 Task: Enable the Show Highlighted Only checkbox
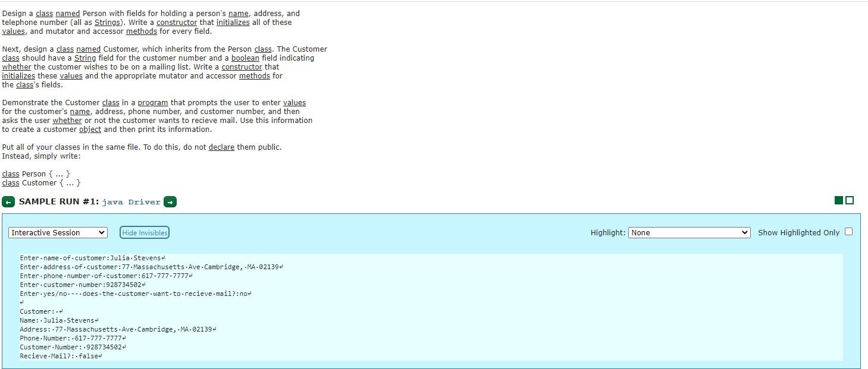click(x=848, y=231)
